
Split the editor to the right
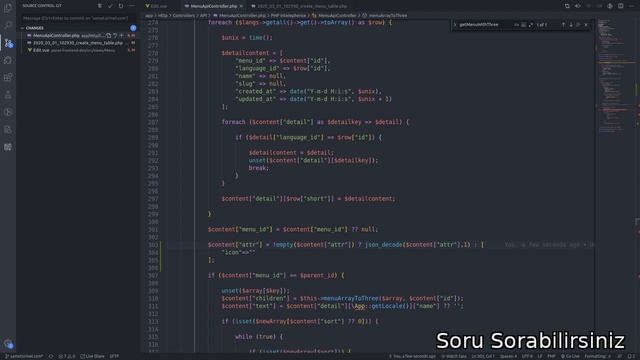point(620,6)
